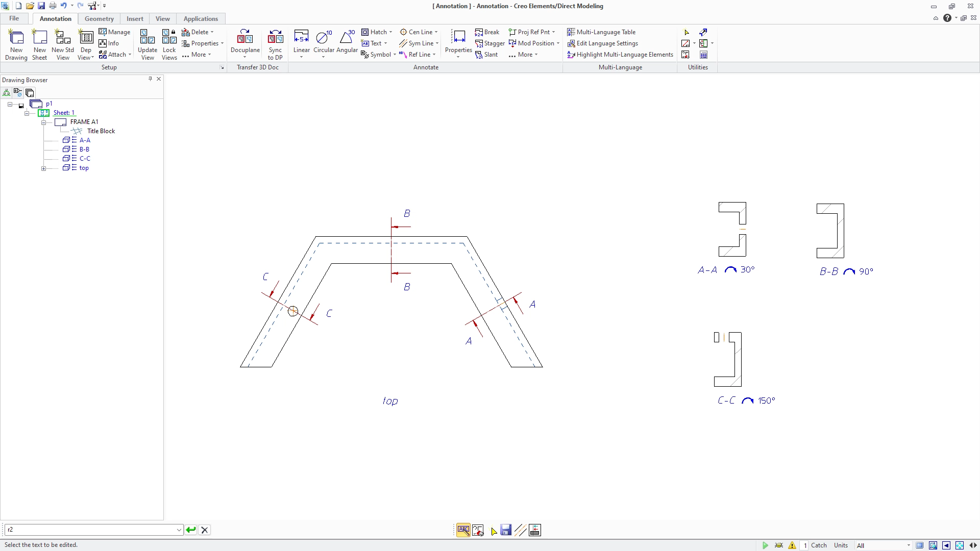Open the Applications tab
The height and width of the screenshot is (551, 980).
click(x=201, y=19)
